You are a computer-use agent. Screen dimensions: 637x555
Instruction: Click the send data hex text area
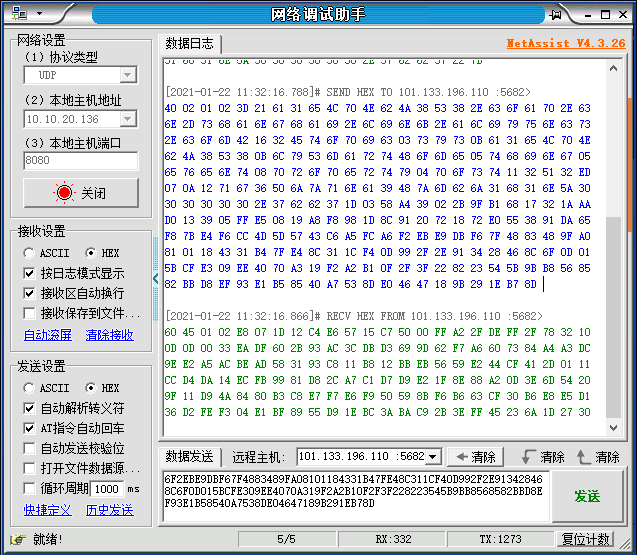click(356, 496)
